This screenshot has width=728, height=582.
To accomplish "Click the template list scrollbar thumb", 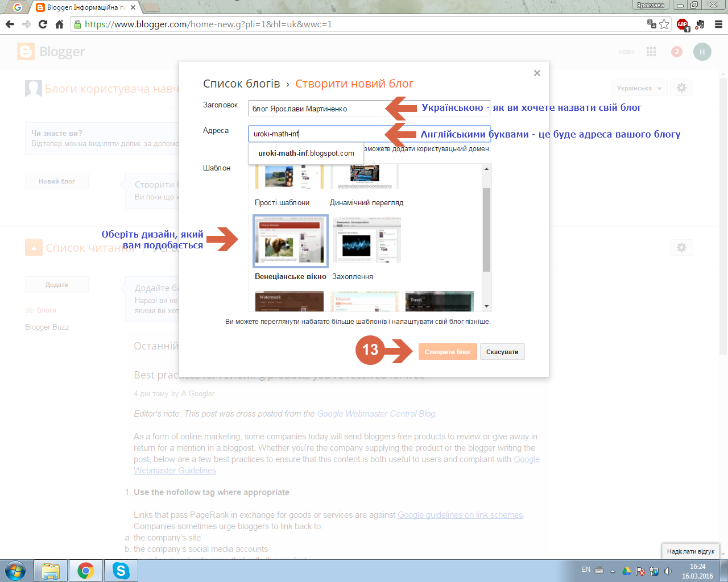I will pos(486,230).
